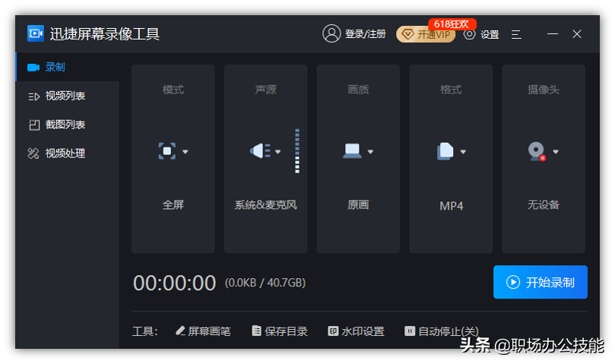Open the 截图列表 sidebar tab
The height and width of the screenshot is (364, 615).
(67, 125)
